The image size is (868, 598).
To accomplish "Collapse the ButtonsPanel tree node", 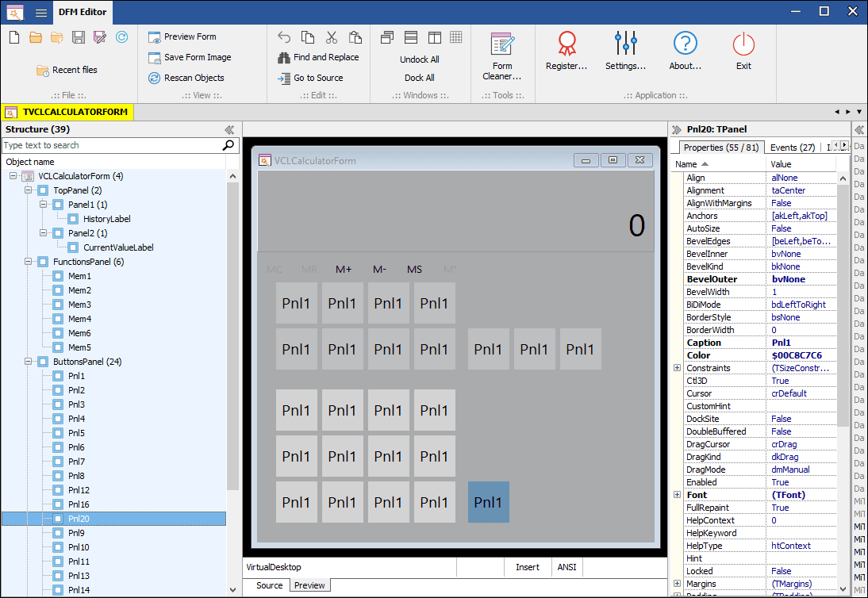I will tap(28, 361).
